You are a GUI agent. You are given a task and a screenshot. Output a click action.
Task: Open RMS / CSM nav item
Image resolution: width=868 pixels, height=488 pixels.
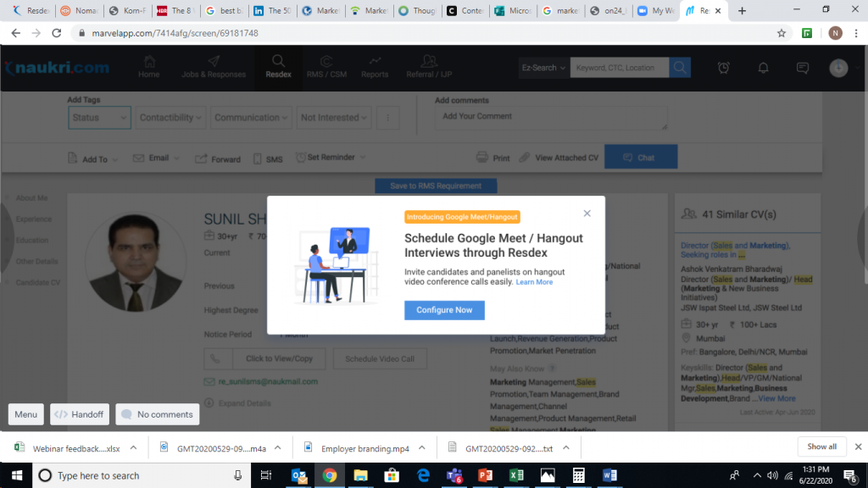pyautogui.click(x=326, y=68)
